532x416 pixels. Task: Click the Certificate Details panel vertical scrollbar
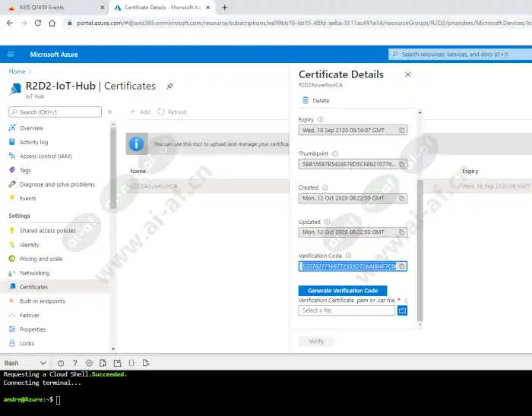(420, 249)
